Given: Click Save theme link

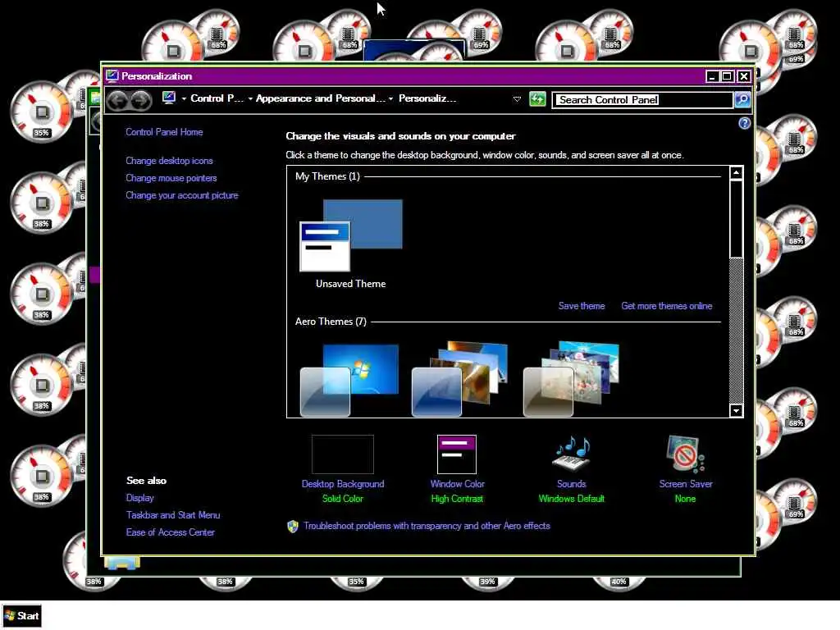Looking at the screenshot, I should (x=582, y=306).
